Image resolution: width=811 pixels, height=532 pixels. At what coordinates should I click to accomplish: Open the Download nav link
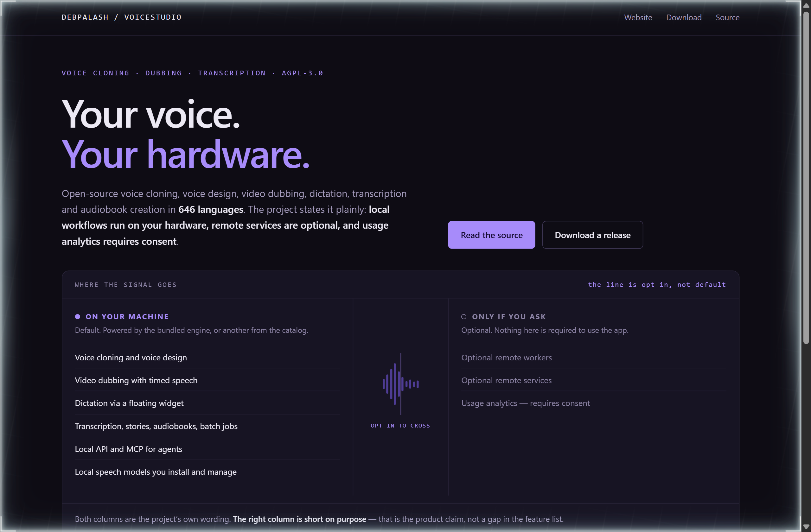pos(684,17)
